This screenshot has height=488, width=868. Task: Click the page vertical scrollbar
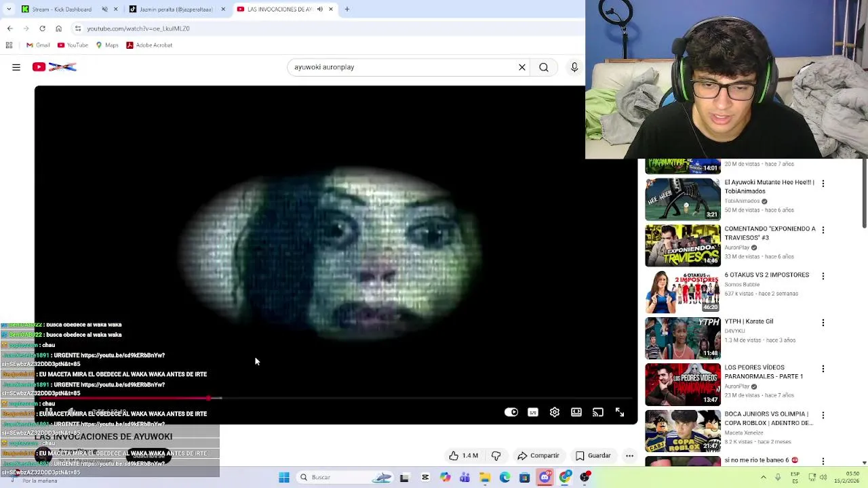[864, 194]
